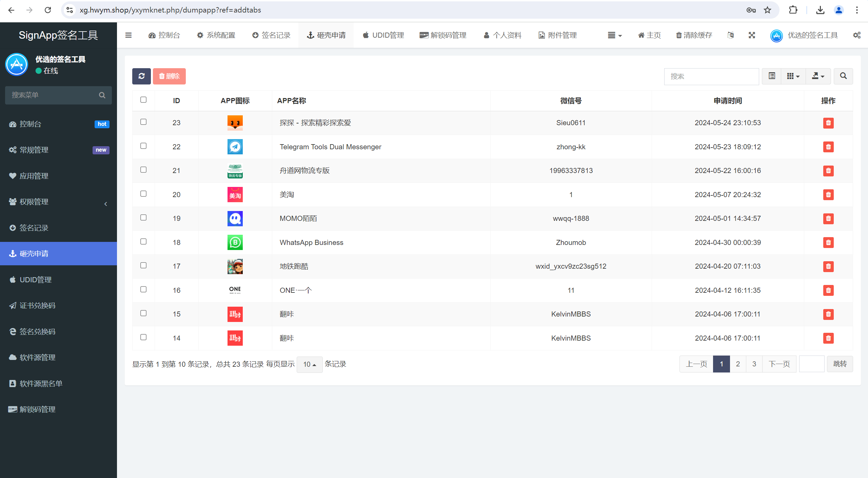Check the checkbox for row ID 22
This screenshot has width=868, height=478.
(143, 146)
